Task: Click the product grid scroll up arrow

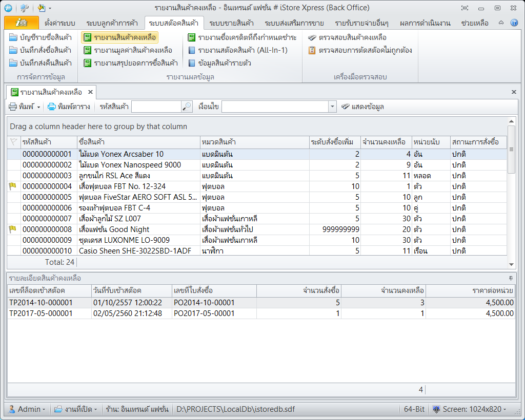Action: 511,121
